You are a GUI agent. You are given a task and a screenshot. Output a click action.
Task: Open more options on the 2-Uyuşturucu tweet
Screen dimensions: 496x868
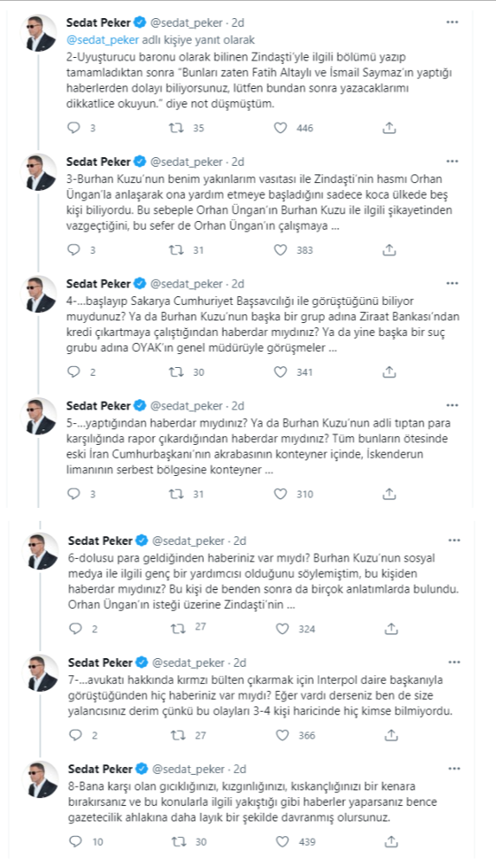point(452,22)
